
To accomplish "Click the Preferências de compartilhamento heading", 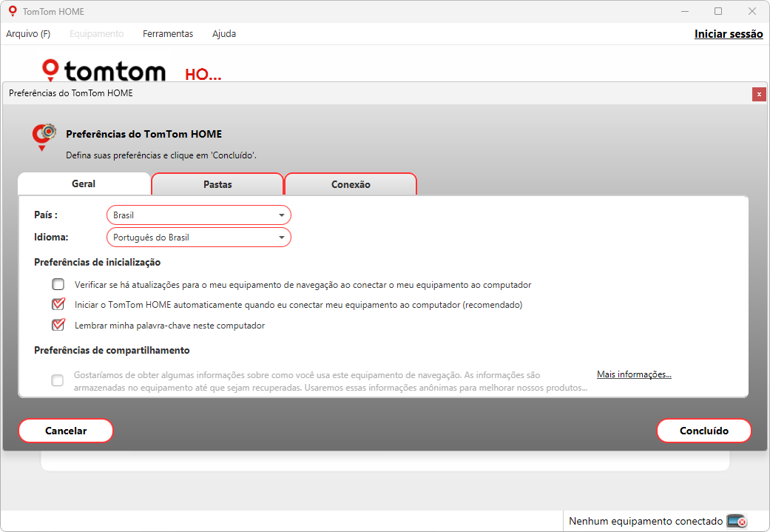I will tap(112, 350).
